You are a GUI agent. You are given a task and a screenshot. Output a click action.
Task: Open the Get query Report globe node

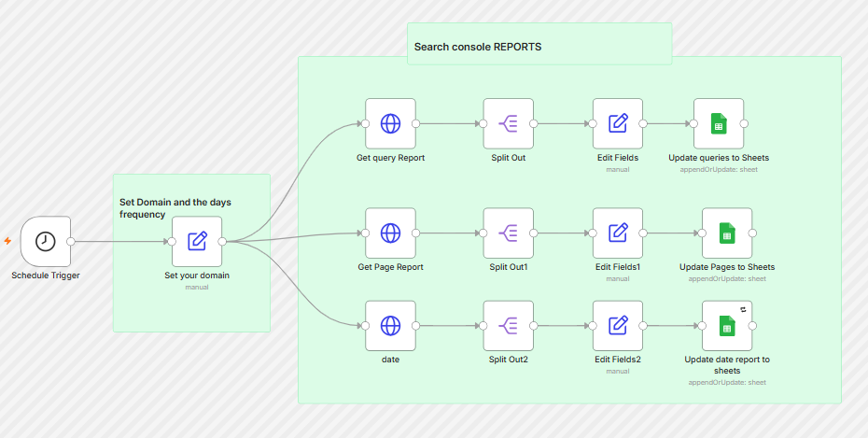(x=390, y=123)
